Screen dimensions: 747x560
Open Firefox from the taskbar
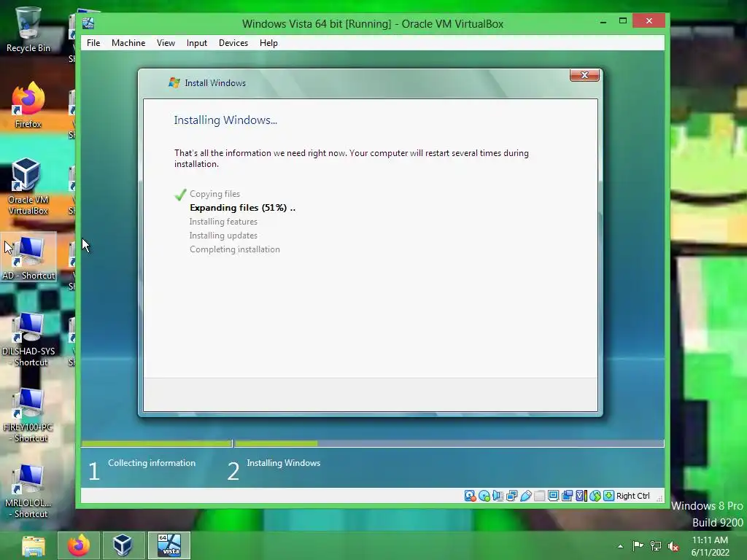pos(79,545)
